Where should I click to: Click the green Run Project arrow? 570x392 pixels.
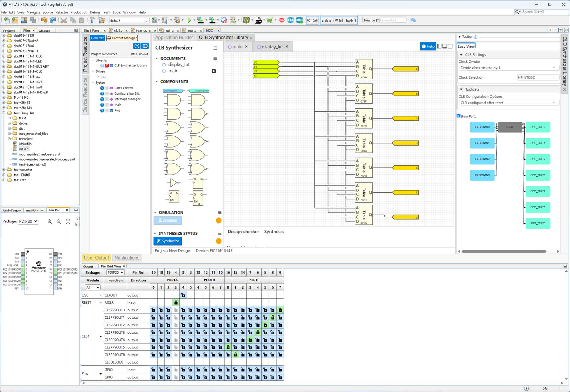tap(189, 20)
